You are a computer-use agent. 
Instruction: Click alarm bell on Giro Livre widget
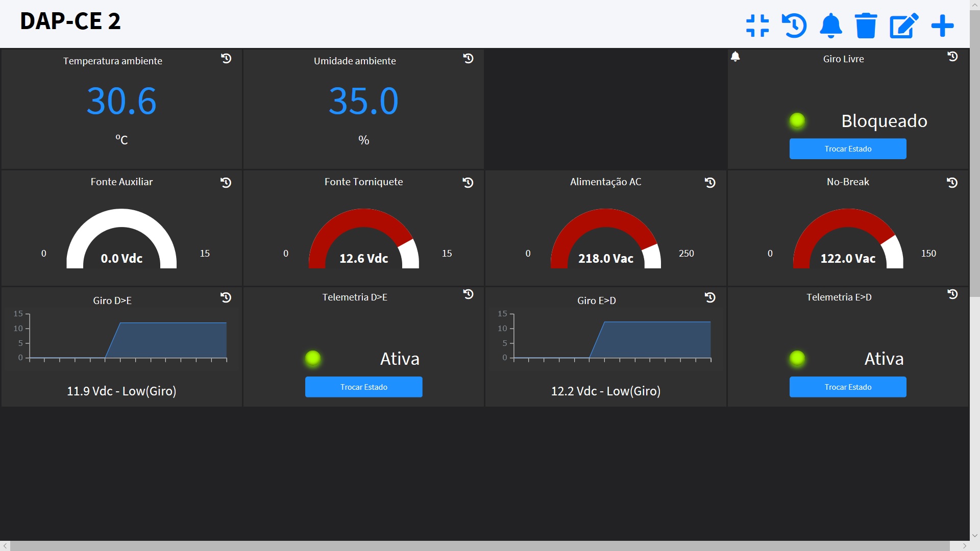coord(735,57)
